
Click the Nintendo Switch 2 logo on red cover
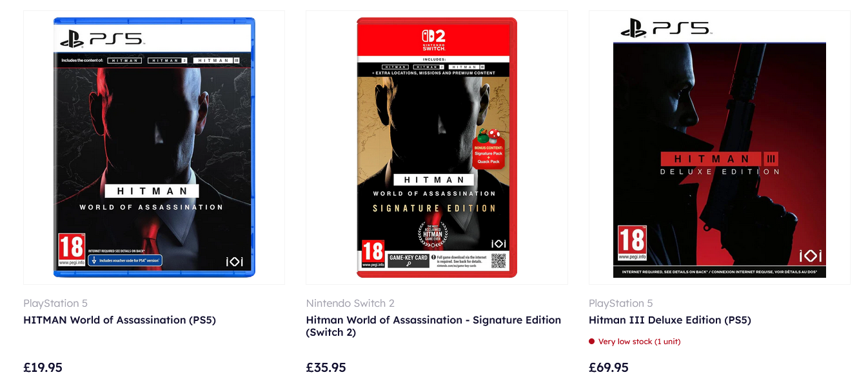[x=433, y=40]
